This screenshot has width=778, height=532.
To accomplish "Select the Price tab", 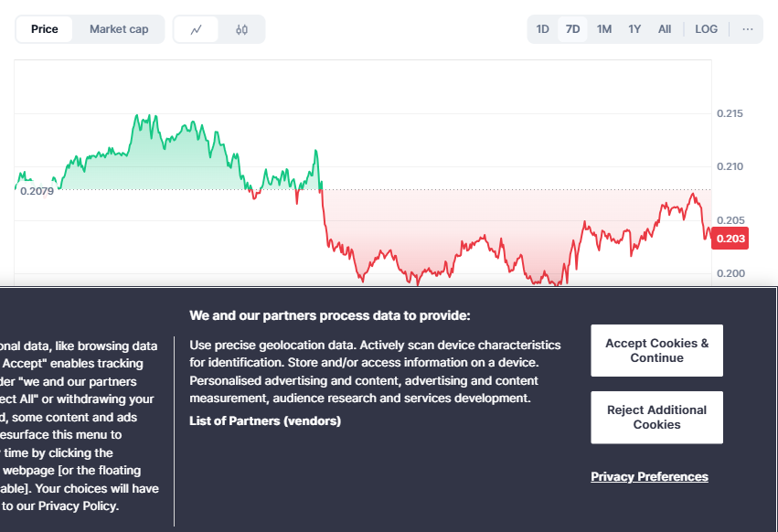I will [45, 29].
